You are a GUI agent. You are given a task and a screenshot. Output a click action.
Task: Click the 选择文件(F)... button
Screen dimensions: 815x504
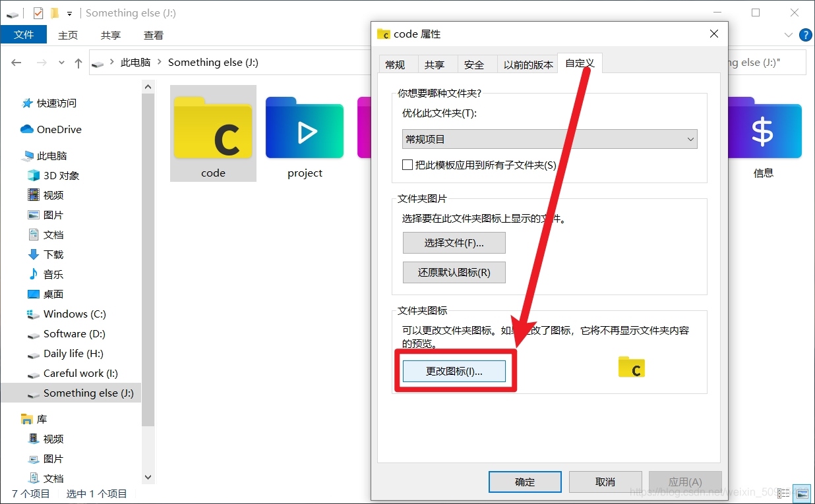(454, 242)
